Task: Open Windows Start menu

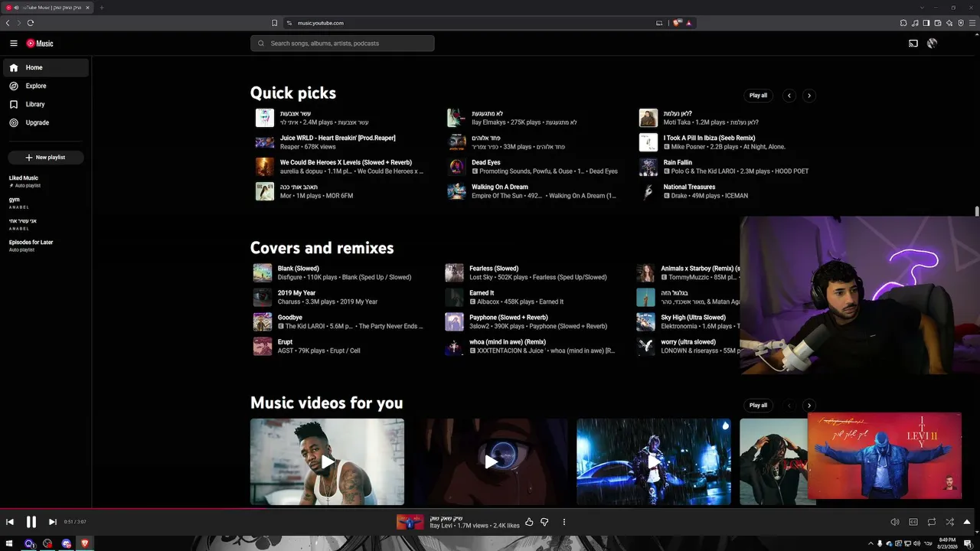Action: click(9, 543)
